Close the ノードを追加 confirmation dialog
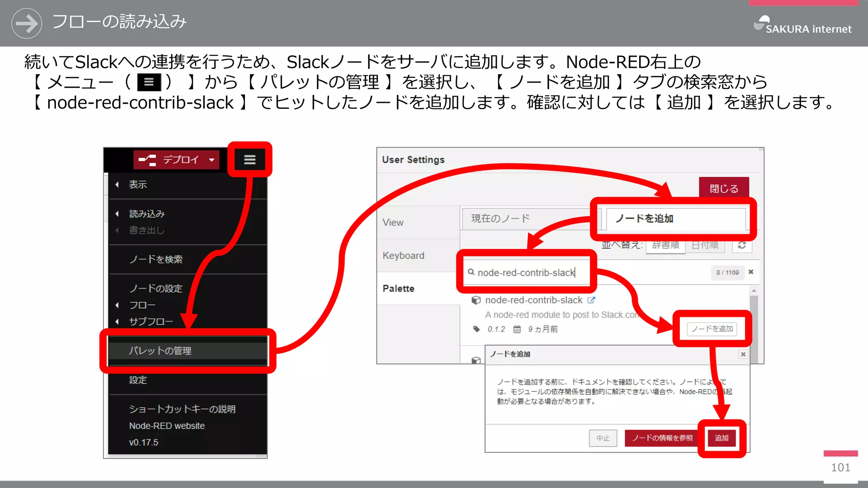The height and width of the screenshot is (488, 868). click(743, 354)
